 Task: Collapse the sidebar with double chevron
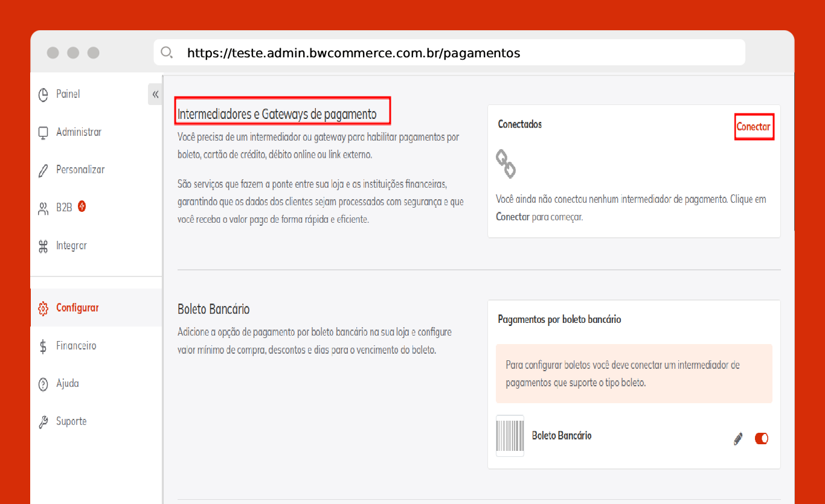pyautogui.click(x=155, y=94)
